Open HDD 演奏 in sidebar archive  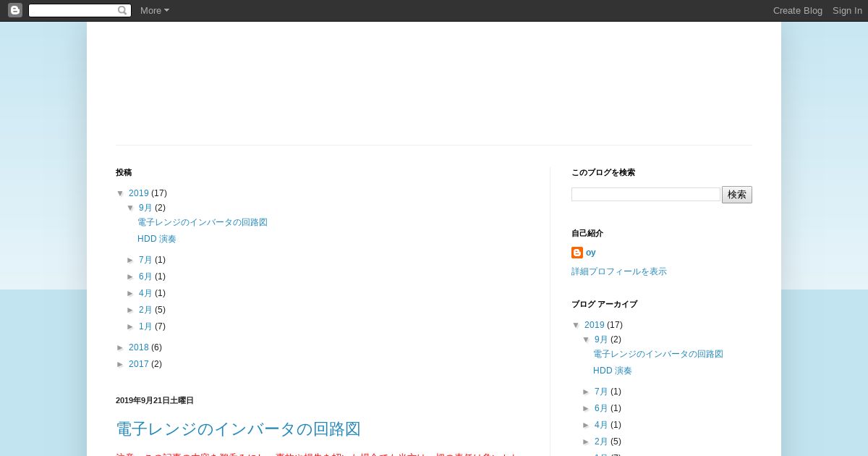(613, 371)
